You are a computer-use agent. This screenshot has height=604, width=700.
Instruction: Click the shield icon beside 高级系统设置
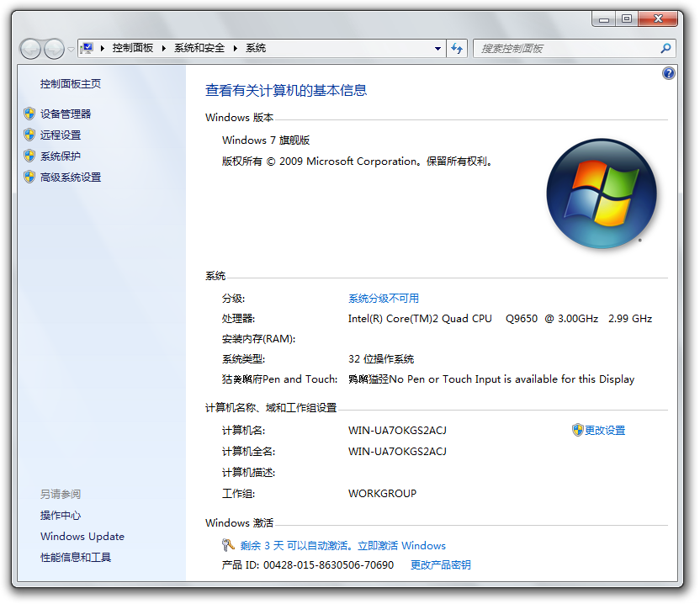29,177
